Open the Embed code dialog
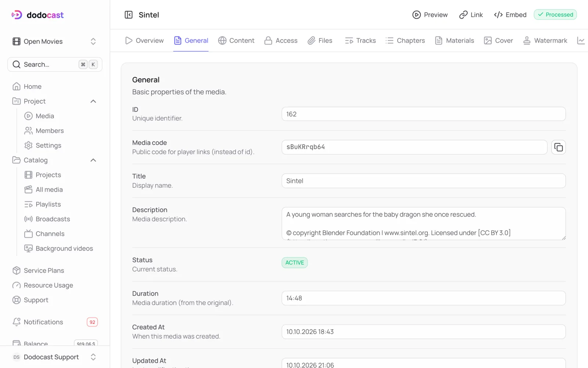 pos(510,15)
